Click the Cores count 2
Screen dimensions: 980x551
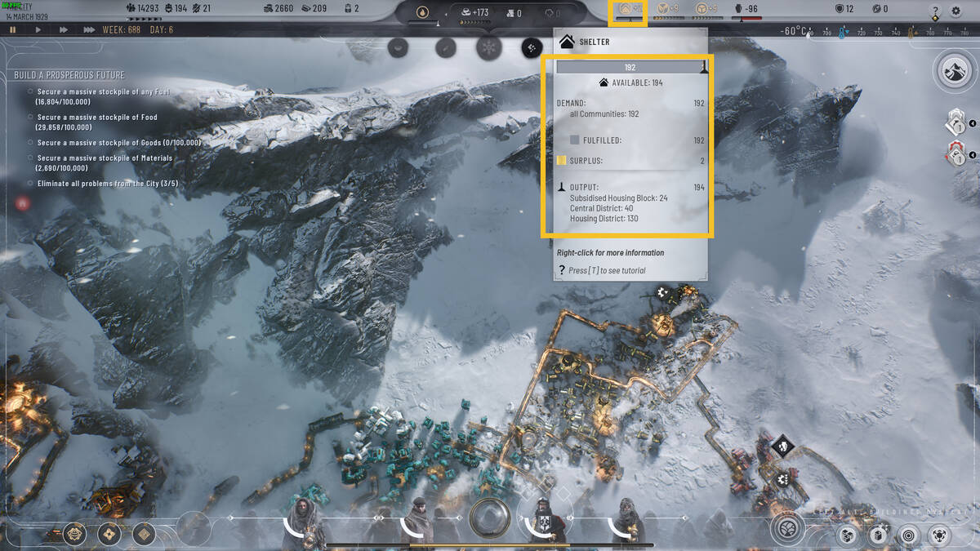(x=351, y=9)
